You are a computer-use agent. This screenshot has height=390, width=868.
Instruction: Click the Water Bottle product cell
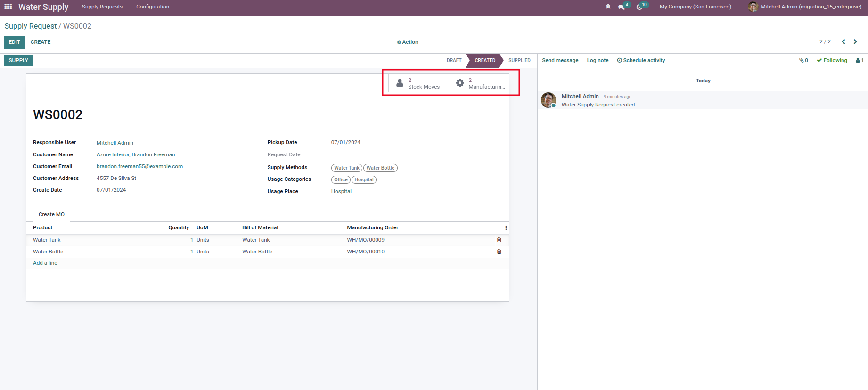[48, 252]
